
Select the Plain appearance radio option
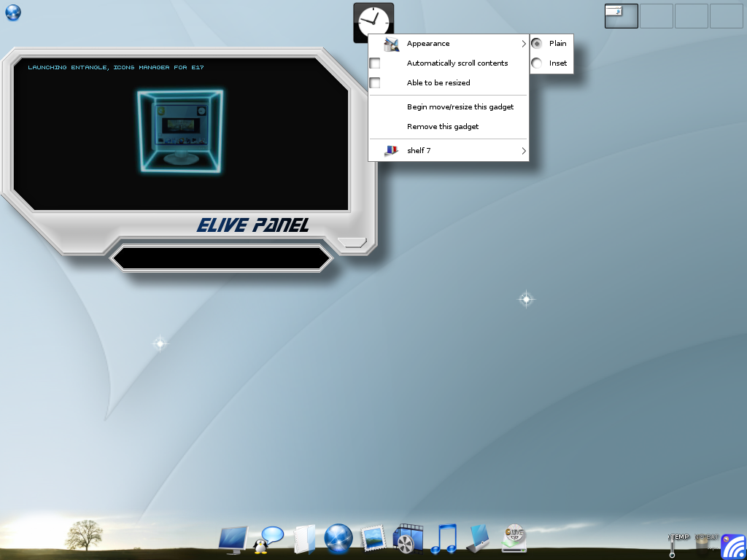click(551, 43)
